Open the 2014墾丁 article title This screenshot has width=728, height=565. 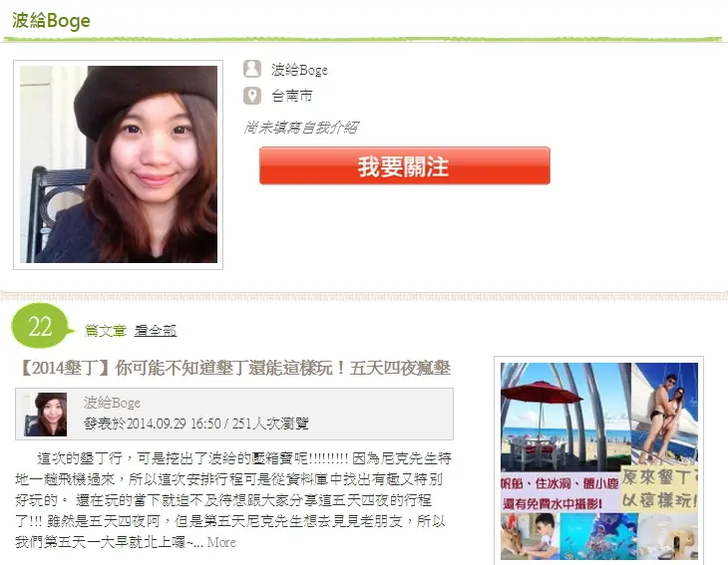[233, 368]
